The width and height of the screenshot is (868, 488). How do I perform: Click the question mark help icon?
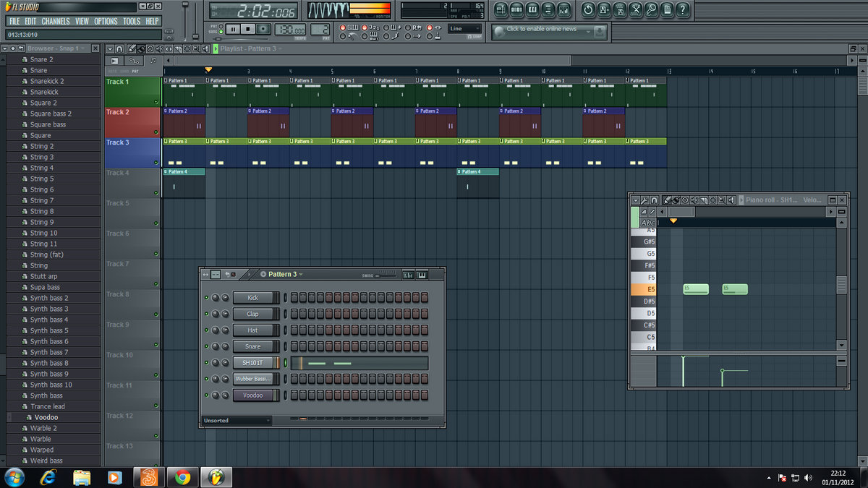point(682,10)
